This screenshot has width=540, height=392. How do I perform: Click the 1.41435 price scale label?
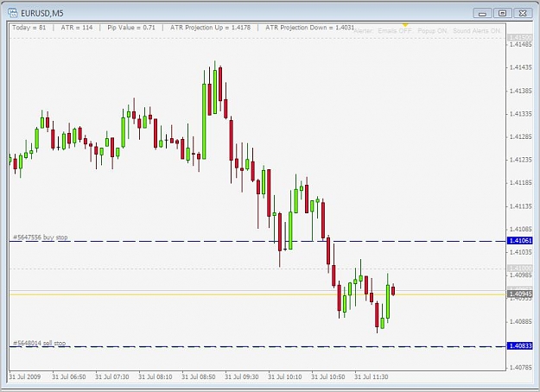tap(520, 67)
